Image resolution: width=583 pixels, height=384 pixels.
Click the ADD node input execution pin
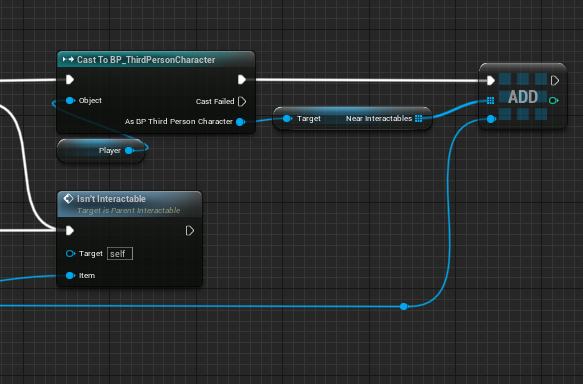click(x=491, y=80)
